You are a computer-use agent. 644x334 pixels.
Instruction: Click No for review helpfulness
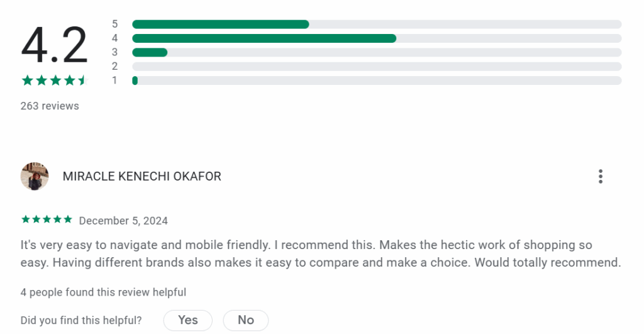246,320
